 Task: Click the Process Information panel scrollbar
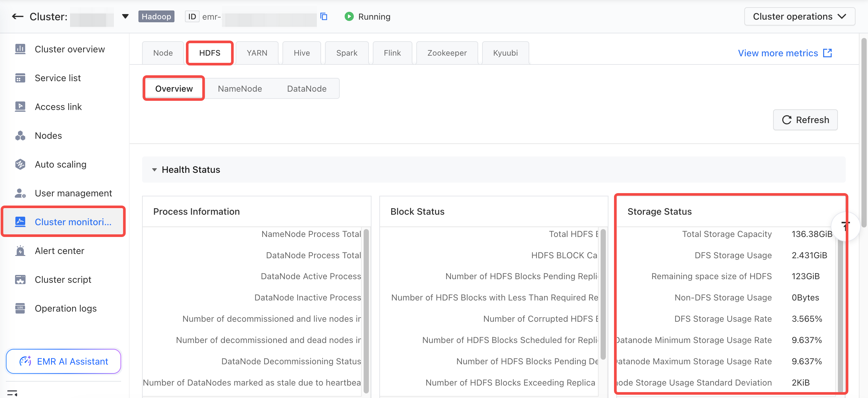click(366, 311)
